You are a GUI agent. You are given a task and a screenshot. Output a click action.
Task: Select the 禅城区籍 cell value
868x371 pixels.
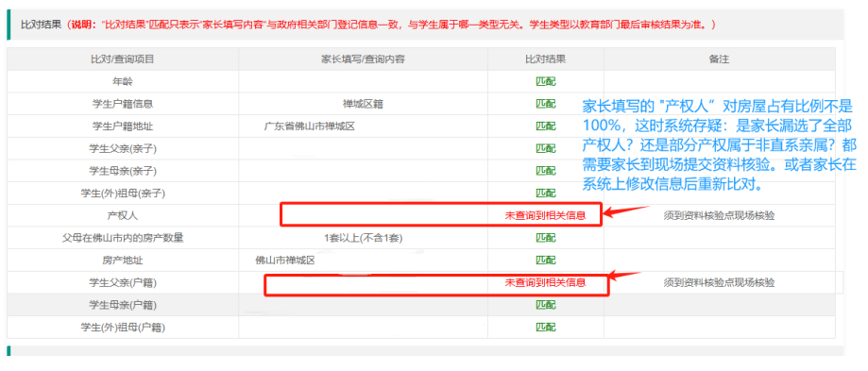click(x=363, y=104)
